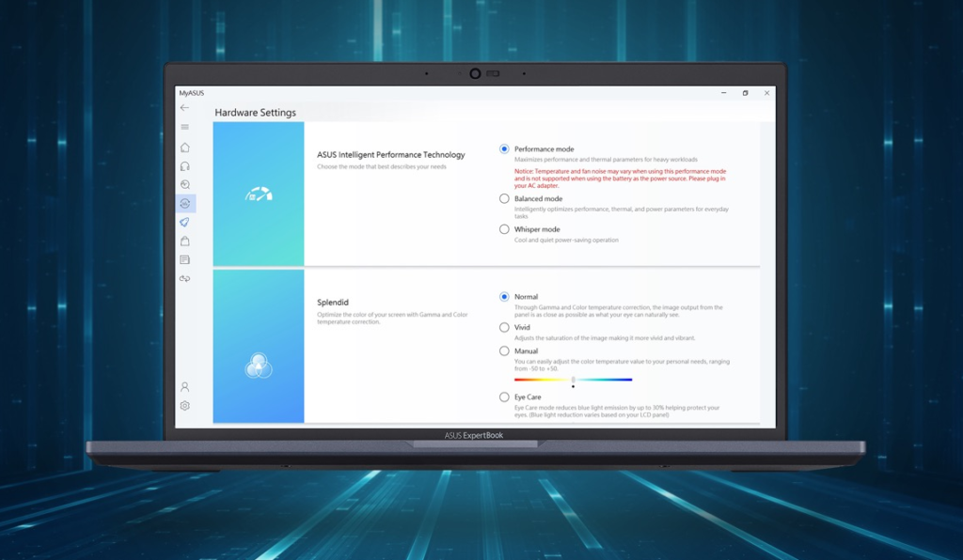Select the highlighted Hardware Settings sidebar icon
This screenshot has height=560, width=963.
185,203
